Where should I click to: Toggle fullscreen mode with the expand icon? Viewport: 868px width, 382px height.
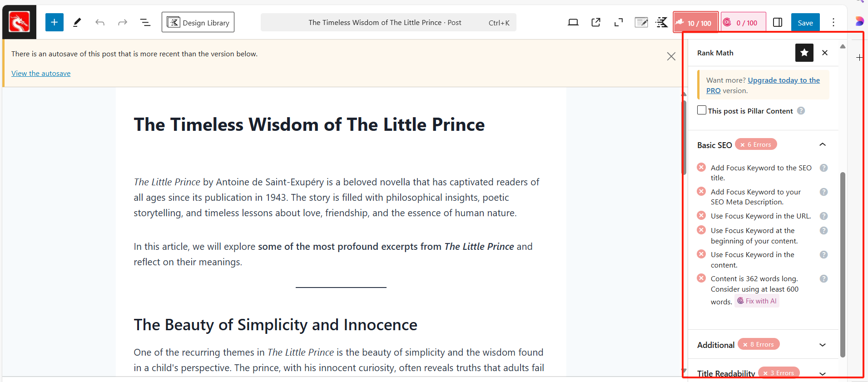pyautogui.click(x=619, y=22)
